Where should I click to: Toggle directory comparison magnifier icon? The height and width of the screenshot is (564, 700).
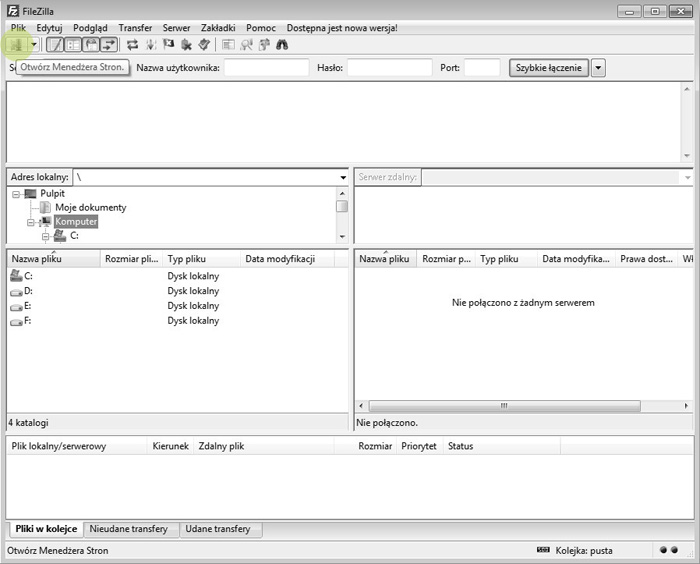pyautogui.click(x=246, y=45)
